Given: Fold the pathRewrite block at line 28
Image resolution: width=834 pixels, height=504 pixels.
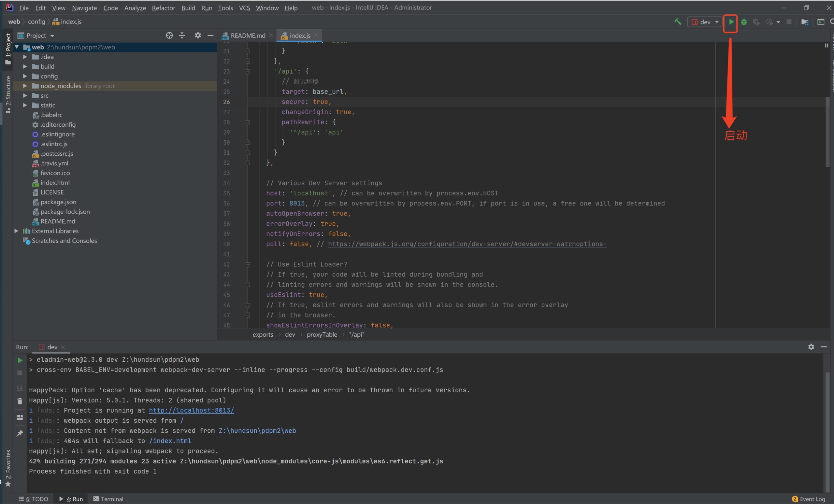Looking at the screenshot, I should coord(248,122).
